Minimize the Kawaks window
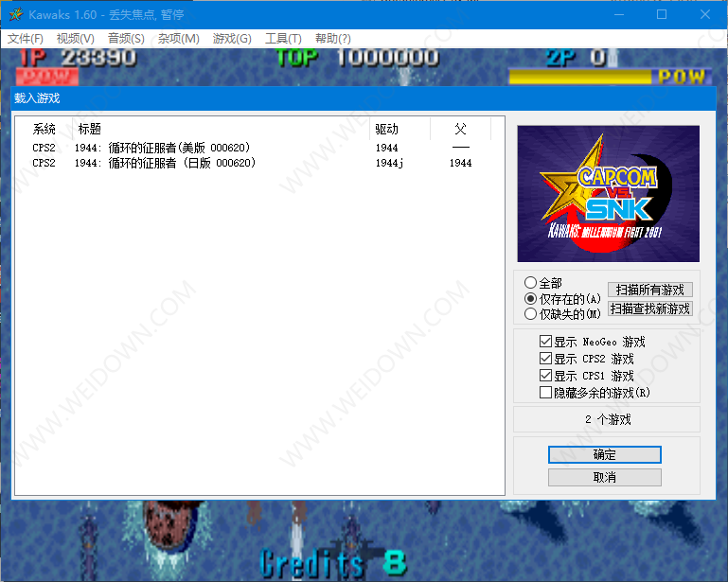 click(619, 14)
